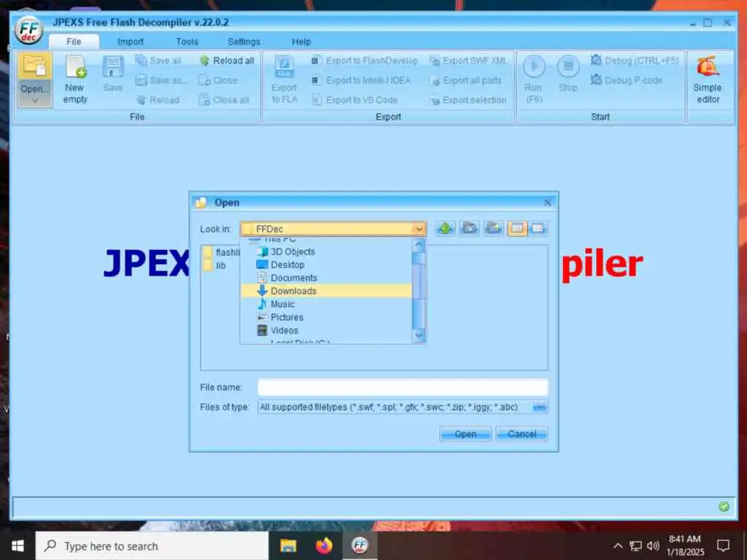Select 3D Objects in location list
The image size is (747, 560).
click(x=326, y=252)
